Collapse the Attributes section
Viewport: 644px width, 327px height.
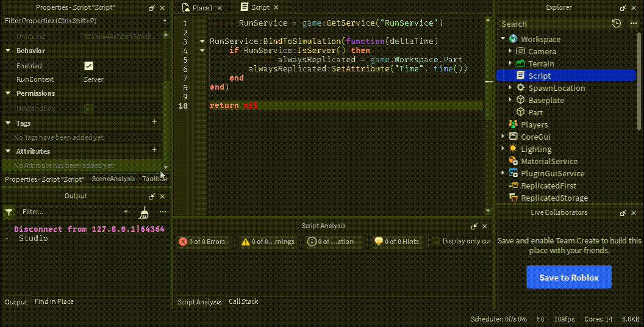click(8, 151)
